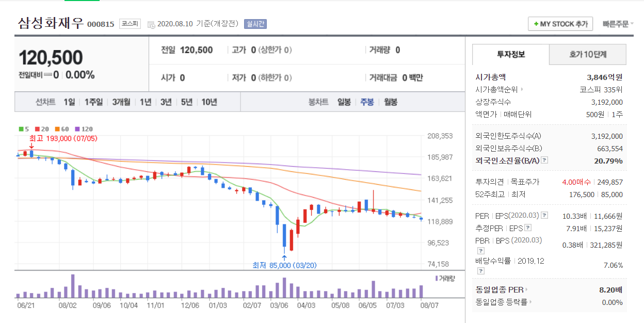Open help icon under 배당수익률
The width and height of the screenshot is (644, 323).
coord(480,270)
